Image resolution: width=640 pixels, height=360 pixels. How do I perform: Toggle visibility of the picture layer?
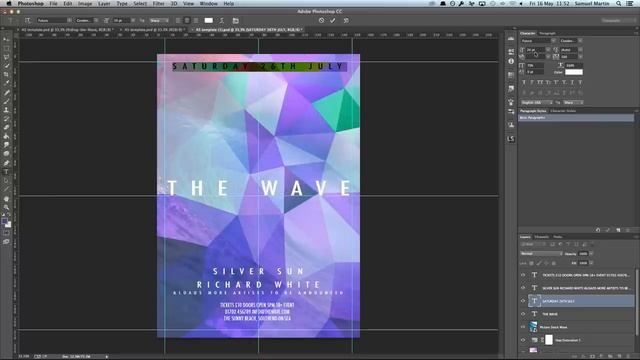[x=523, y=327]
